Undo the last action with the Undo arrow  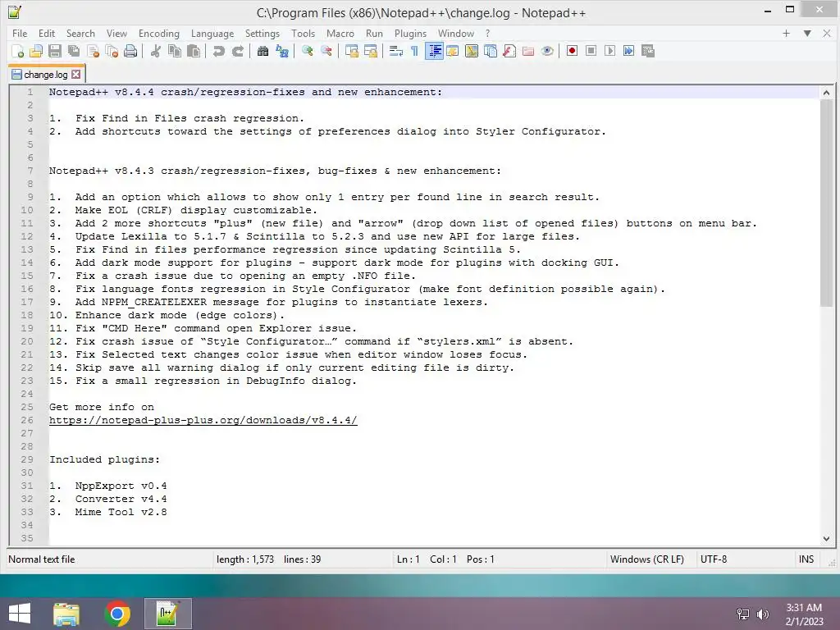pyautogui.click(x=218, y=51)
